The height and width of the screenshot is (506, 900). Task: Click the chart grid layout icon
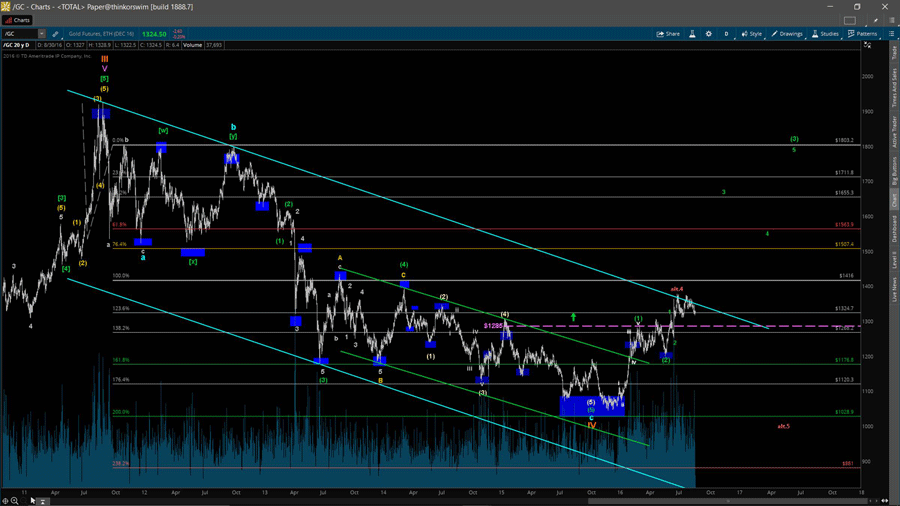pos(850,20)
